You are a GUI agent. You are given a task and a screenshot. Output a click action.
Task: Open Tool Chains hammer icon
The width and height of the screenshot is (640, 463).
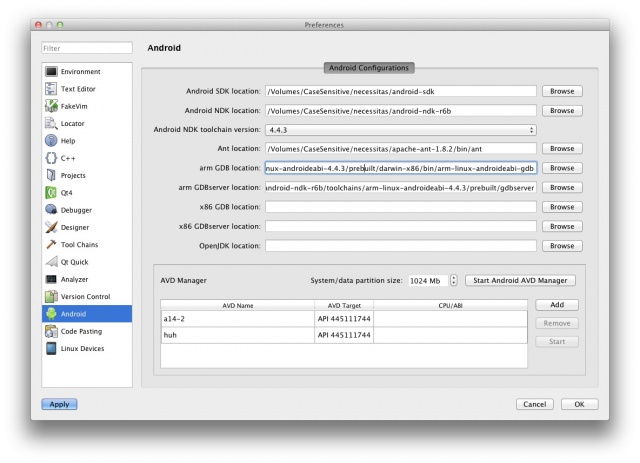51,244
